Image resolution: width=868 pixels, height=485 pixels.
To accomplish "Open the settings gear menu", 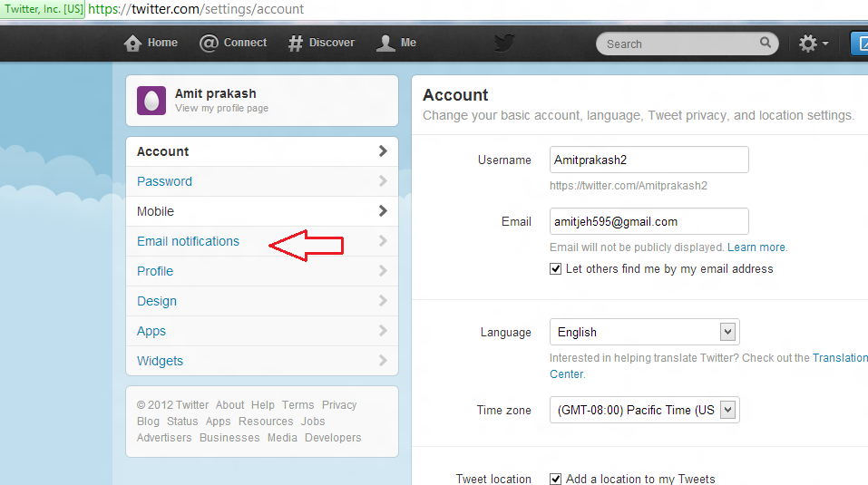I will 814,44.
